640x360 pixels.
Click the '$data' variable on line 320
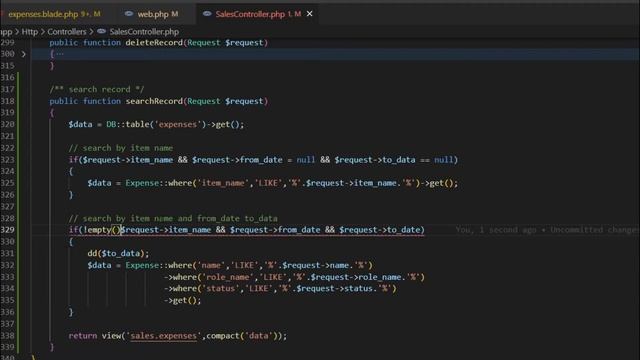pyautogui.click(x=80, y=124)
